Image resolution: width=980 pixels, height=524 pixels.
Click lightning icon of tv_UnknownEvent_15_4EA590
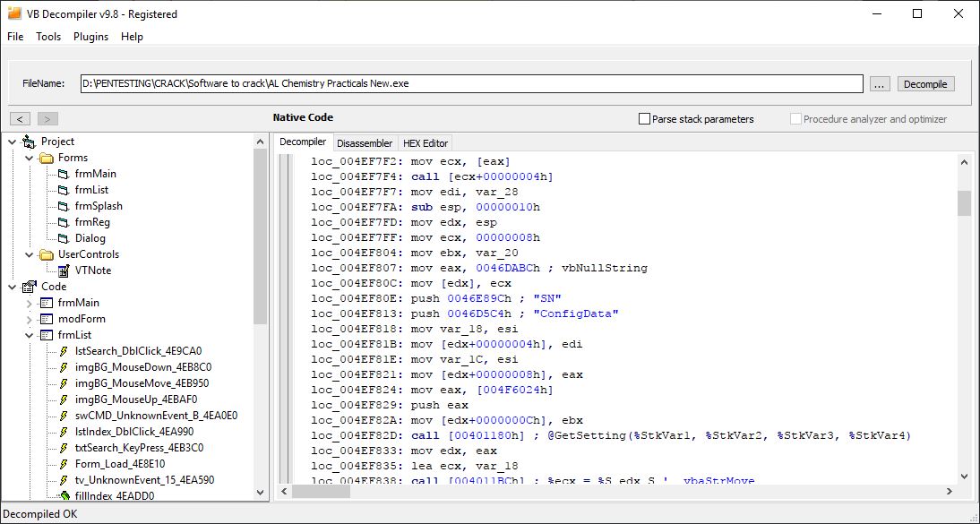64,480
